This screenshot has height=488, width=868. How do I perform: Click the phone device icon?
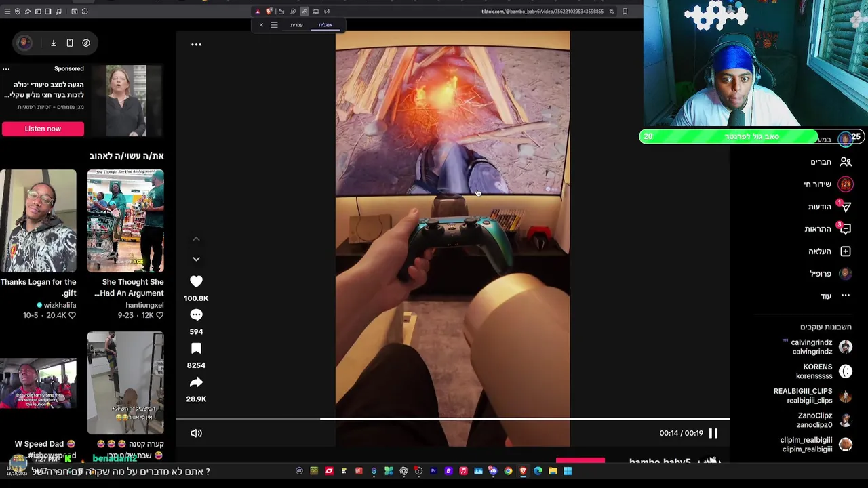[x=70, y=43]
